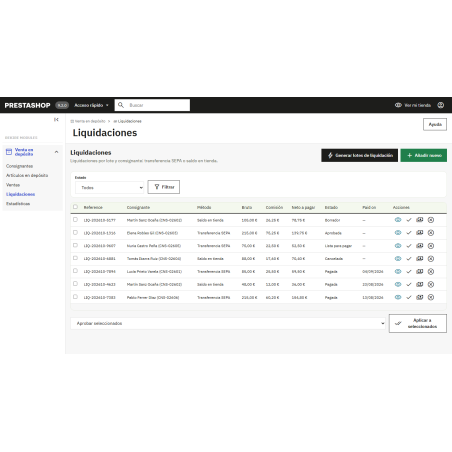Click Venta en depósito breadcrumb link

pos(88,121)
